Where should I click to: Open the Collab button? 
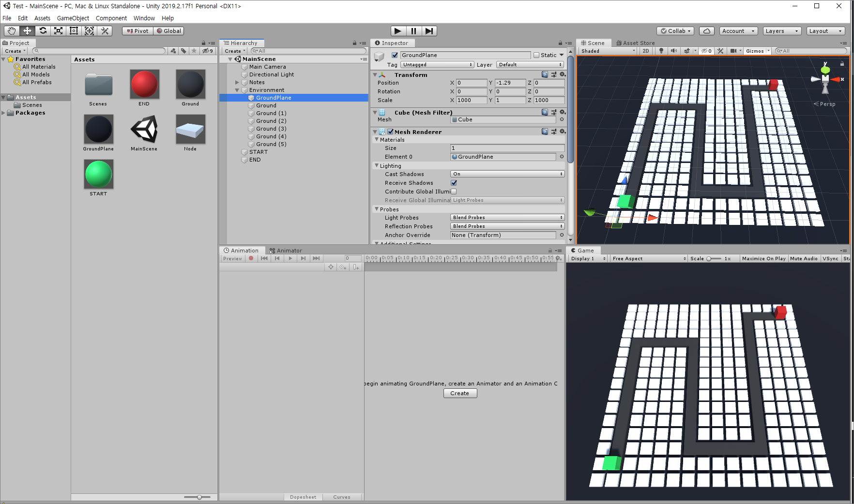(x=676, y=31)
